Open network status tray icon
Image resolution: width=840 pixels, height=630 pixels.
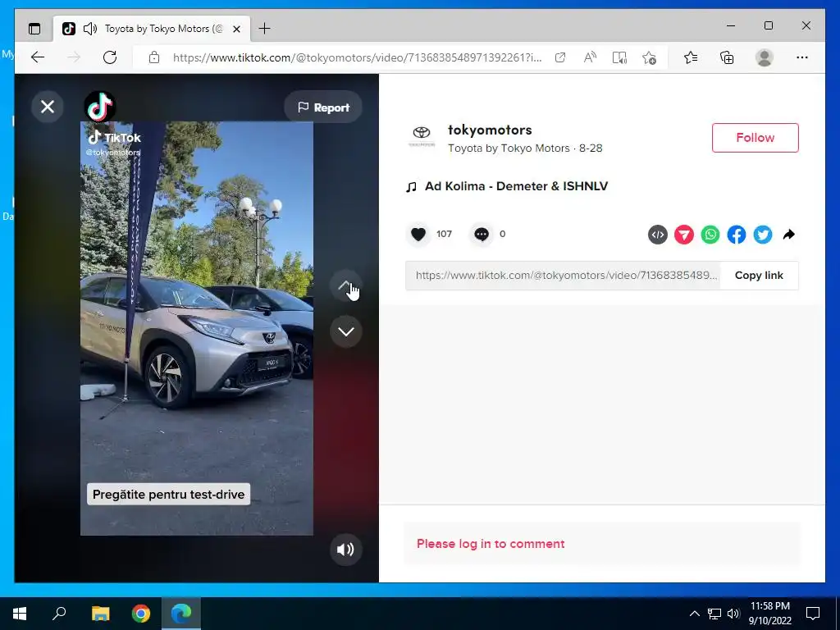[x=714, y=614]
